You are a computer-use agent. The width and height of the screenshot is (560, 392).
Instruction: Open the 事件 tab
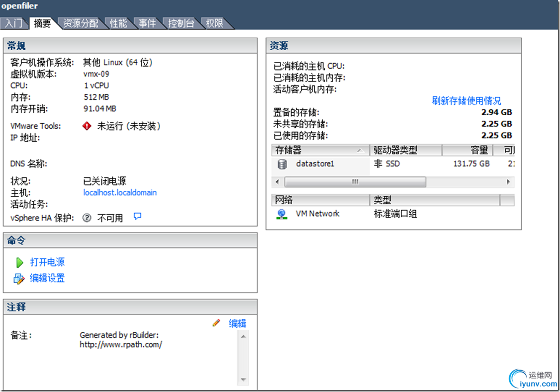[x=147, y=23]
